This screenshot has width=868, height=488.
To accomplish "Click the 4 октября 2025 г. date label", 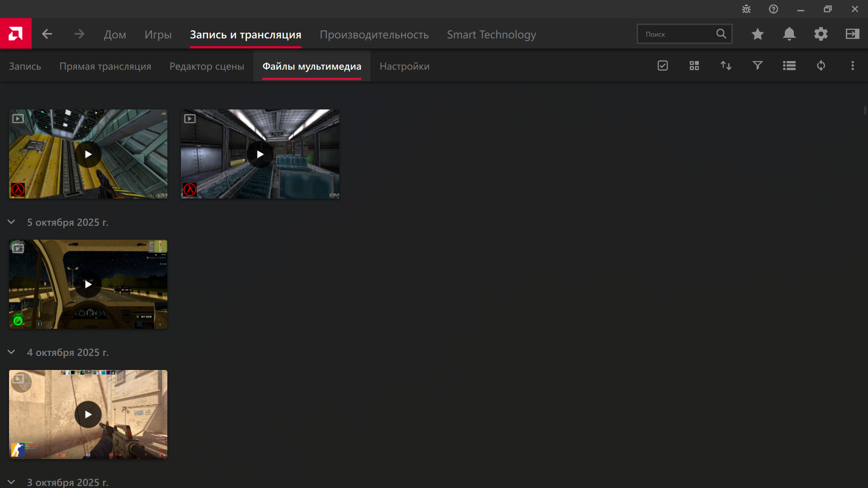I will [x=67, y=352].
